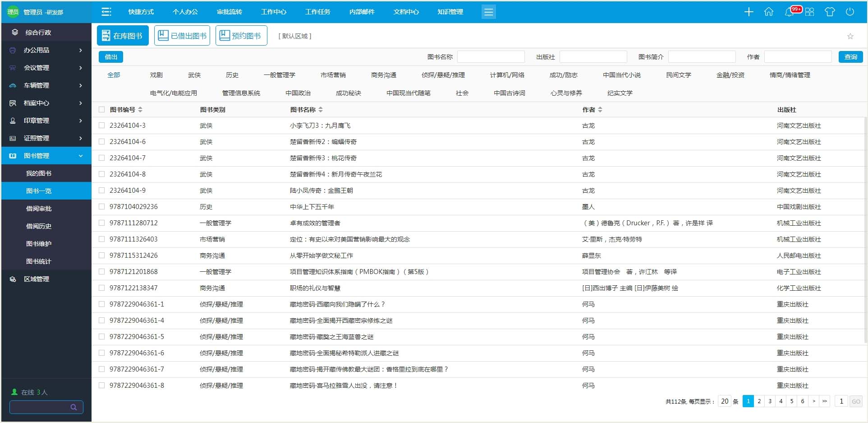Switch to the 已借出图书 tab
This screenshot has width=868, height=423.
pyautogui.click(x=182, y=35)
